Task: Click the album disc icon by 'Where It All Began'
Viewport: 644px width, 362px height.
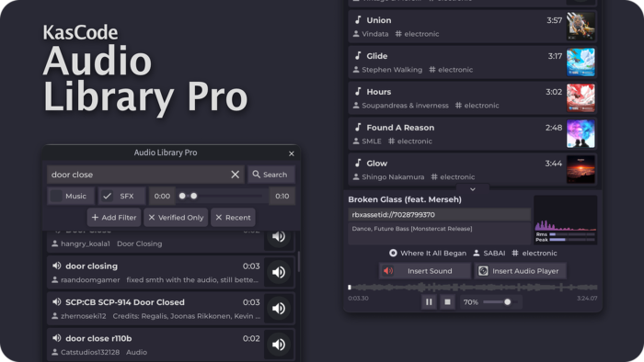Action: pyautogui.click(x=393, y=253)
